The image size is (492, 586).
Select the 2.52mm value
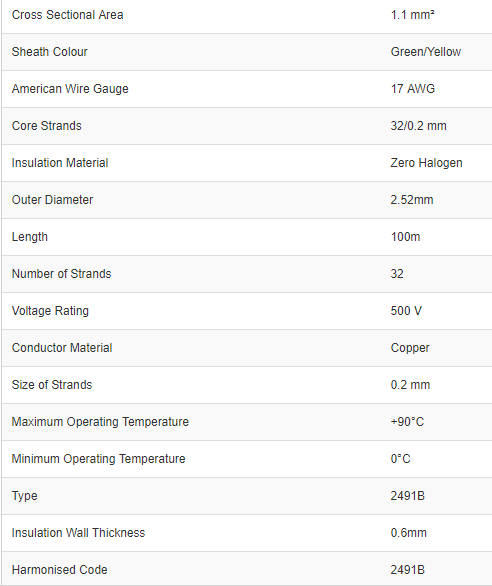(x=412, y=200)
